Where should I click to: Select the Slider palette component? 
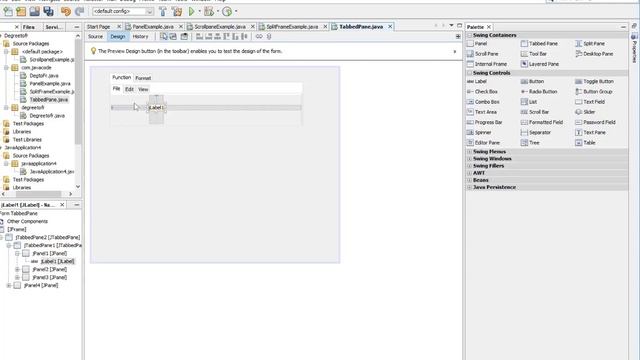coord(585,112)
